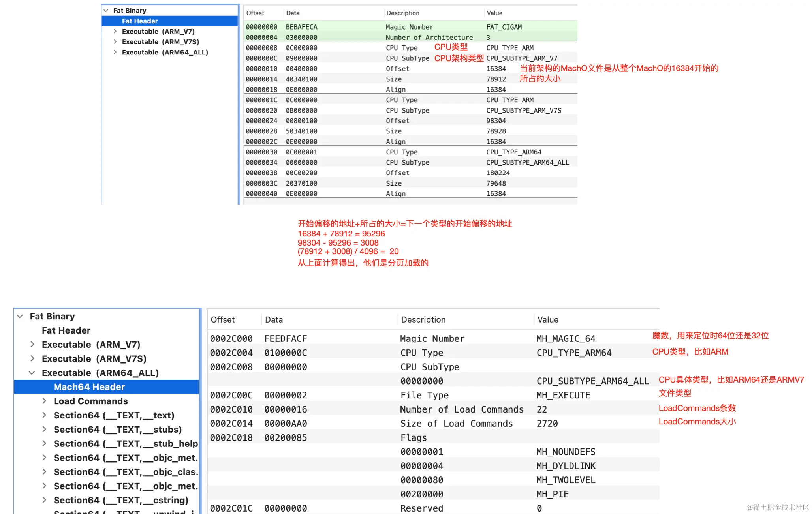Click the Value column header in bottom table
The image size is (812, 514).
[x=548, y=320]
